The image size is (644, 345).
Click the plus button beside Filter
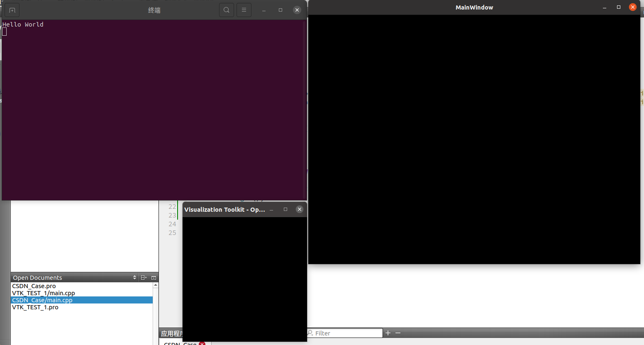click(x=388, y=333)
